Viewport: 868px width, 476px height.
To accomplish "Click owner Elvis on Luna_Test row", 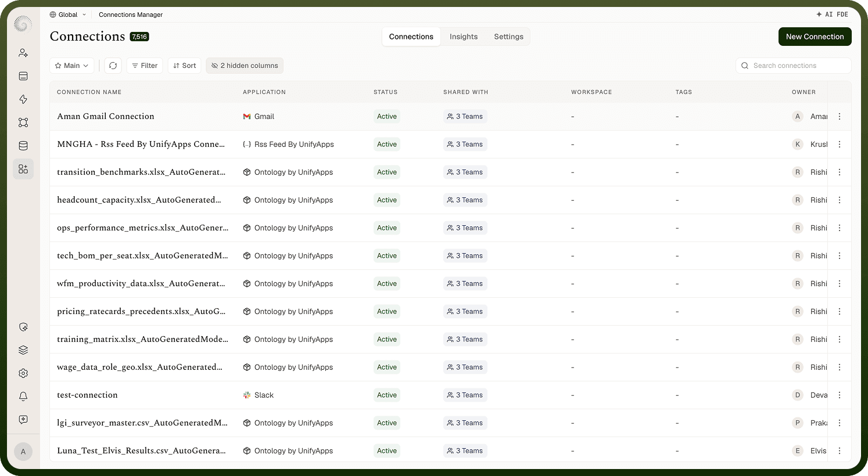I will point(810,451).
